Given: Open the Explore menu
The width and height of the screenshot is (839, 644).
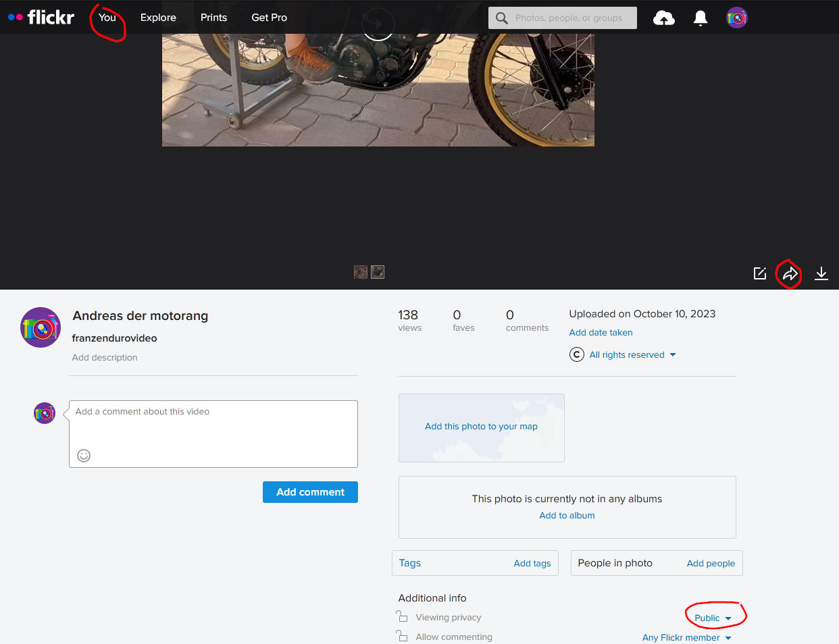Looking at the screenshot, I should [158, 18].
